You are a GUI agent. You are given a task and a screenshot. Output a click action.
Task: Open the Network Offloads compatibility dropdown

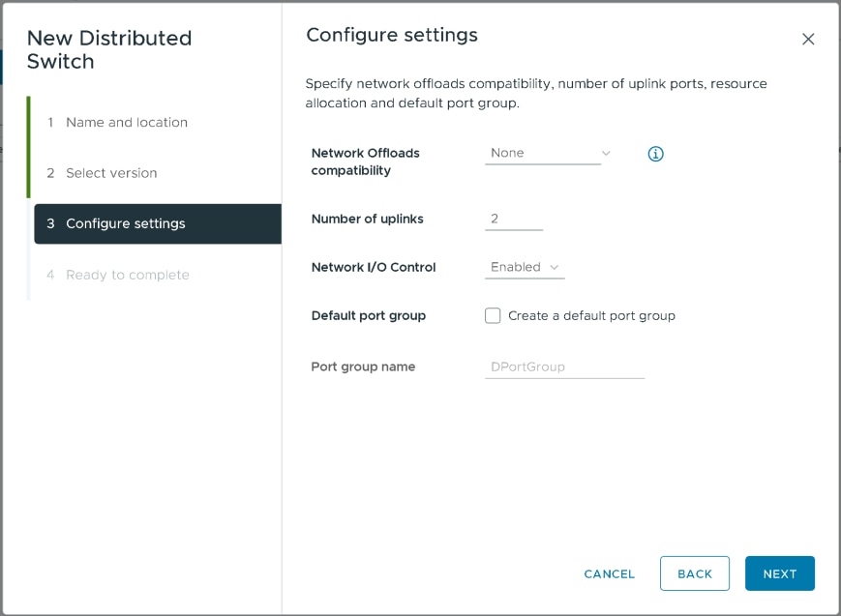[x=550, y=154]
